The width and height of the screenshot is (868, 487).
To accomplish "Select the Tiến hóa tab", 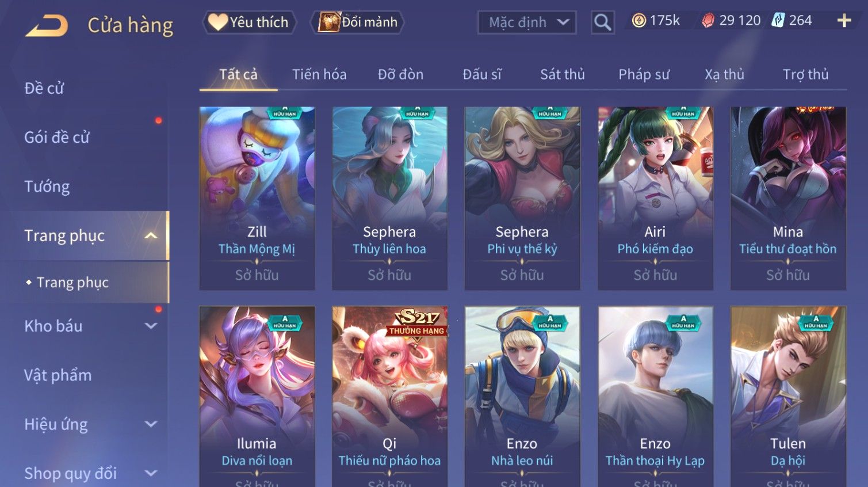I will [x=319, y=74].
